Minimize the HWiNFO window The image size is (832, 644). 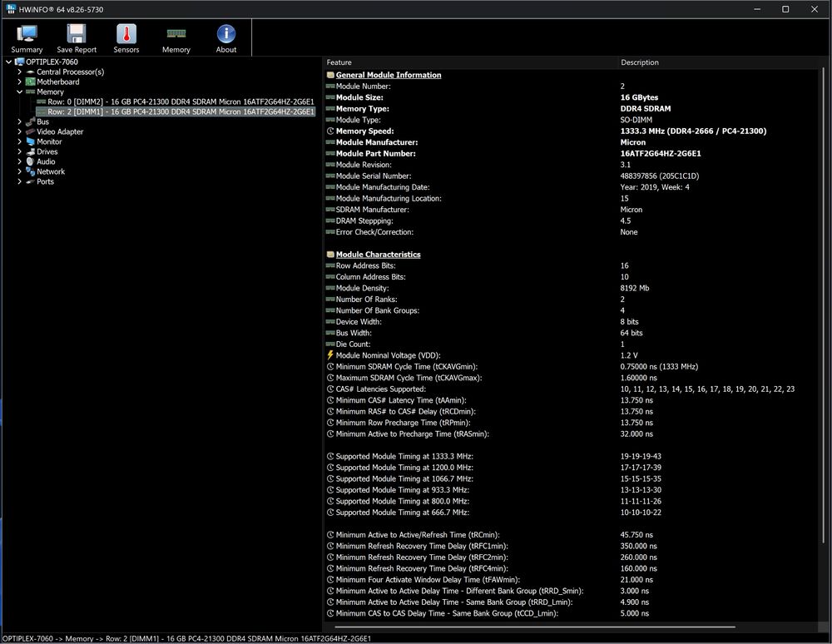757,9
